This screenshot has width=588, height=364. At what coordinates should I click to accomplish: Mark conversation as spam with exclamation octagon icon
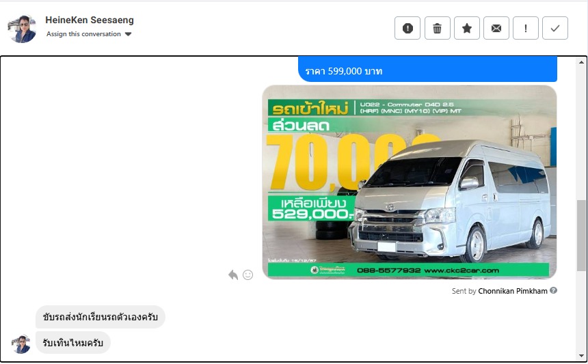(x=407, y=28)
